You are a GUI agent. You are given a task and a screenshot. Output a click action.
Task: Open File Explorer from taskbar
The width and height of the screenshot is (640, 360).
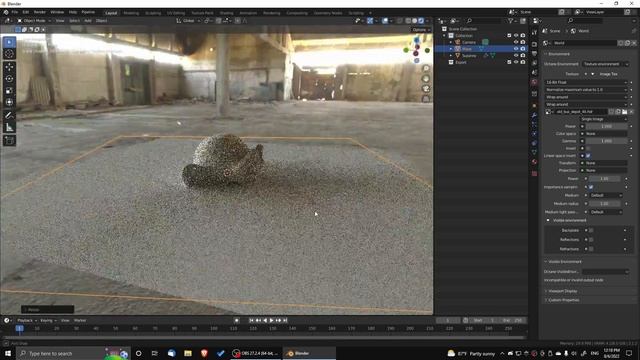(188, 353)
